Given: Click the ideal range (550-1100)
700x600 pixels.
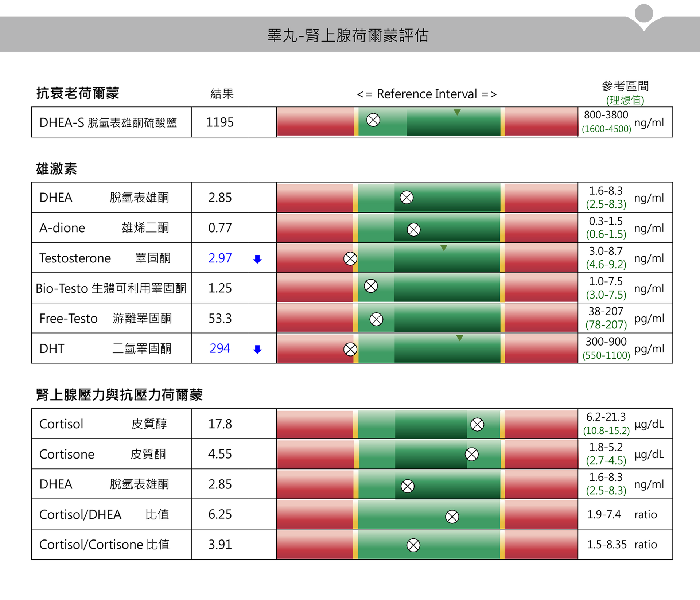Looking at the screenshot, I should click(606, 355).
